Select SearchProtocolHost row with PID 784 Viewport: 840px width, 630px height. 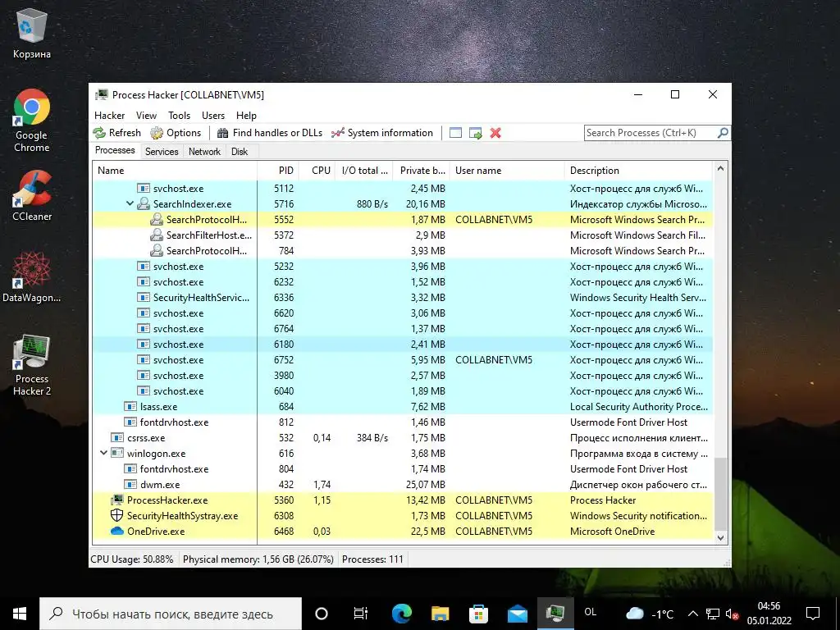tap(402, 250)
